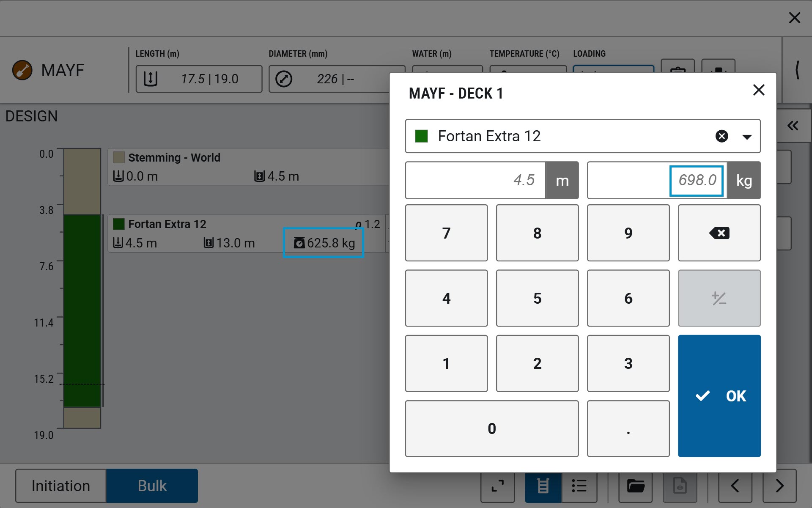The width and height of the screenshot is (812, 508).
Task: Select the Stemming - World deck row
Action: tap(249, 167)
